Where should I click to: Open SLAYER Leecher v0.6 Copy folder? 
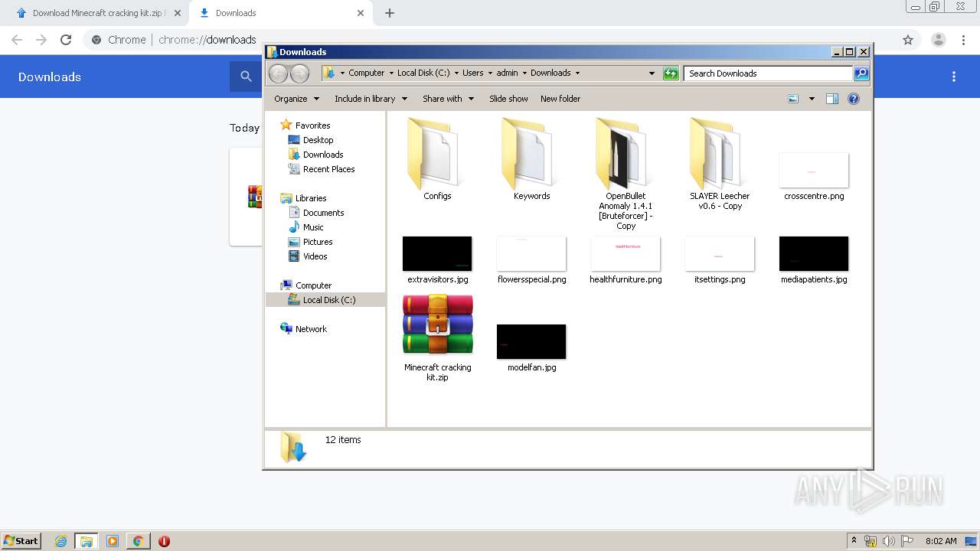click(720, 162)
